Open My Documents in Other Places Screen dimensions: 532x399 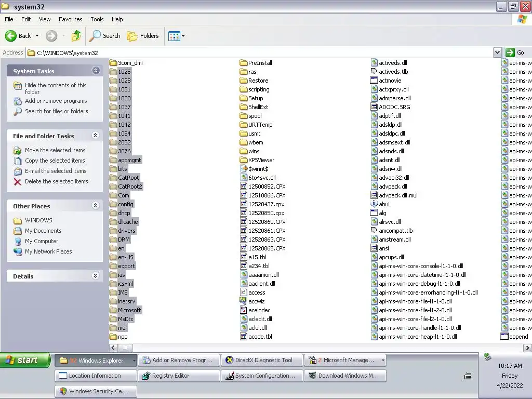43,231
